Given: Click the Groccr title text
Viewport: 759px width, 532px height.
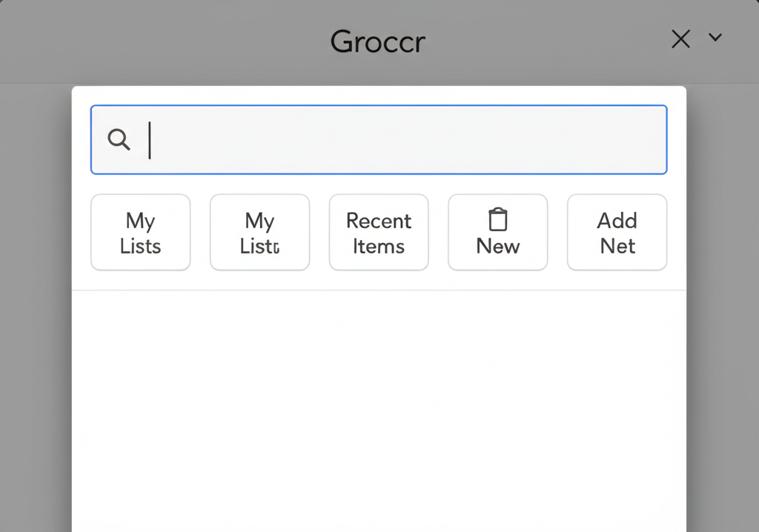Looking at the screenshot, I should (x=378, y=41).
